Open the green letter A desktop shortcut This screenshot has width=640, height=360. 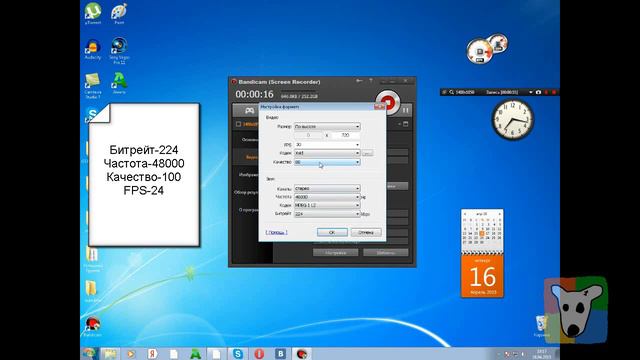click(x=119, y=83)
